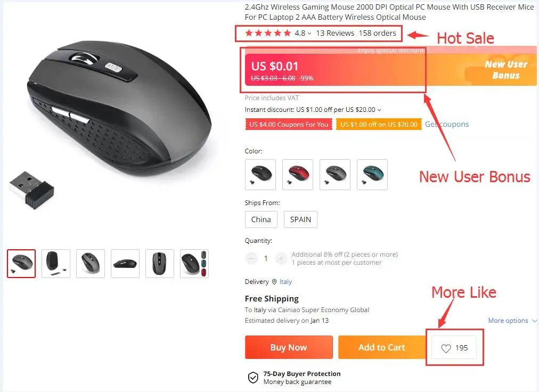
Task: Open the 13 Reviews link
Action: 335,33
